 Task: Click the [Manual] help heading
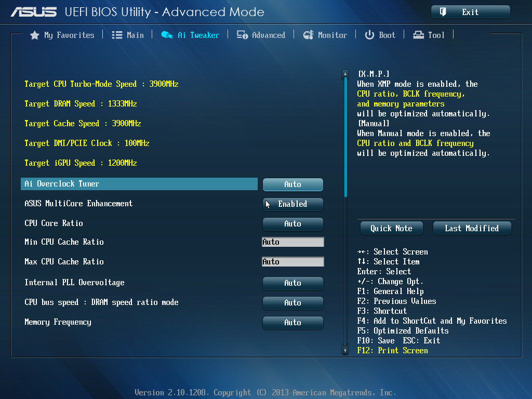click(374, 124)
